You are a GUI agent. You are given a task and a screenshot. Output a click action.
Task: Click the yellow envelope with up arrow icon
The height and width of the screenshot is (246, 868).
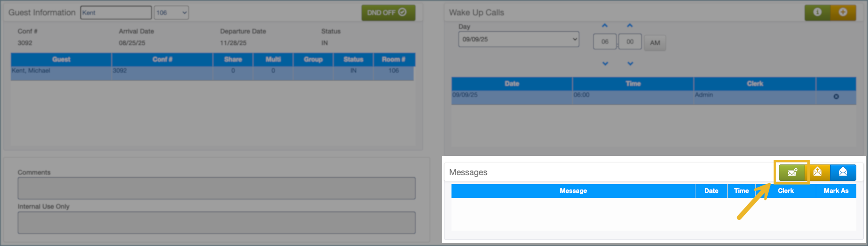[818, 172]
